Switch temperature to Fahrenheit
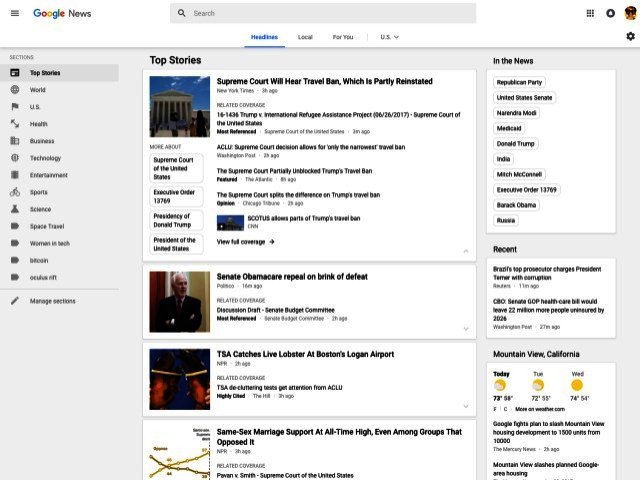Viewport: 640px width, 480px height. click(495, 409)
